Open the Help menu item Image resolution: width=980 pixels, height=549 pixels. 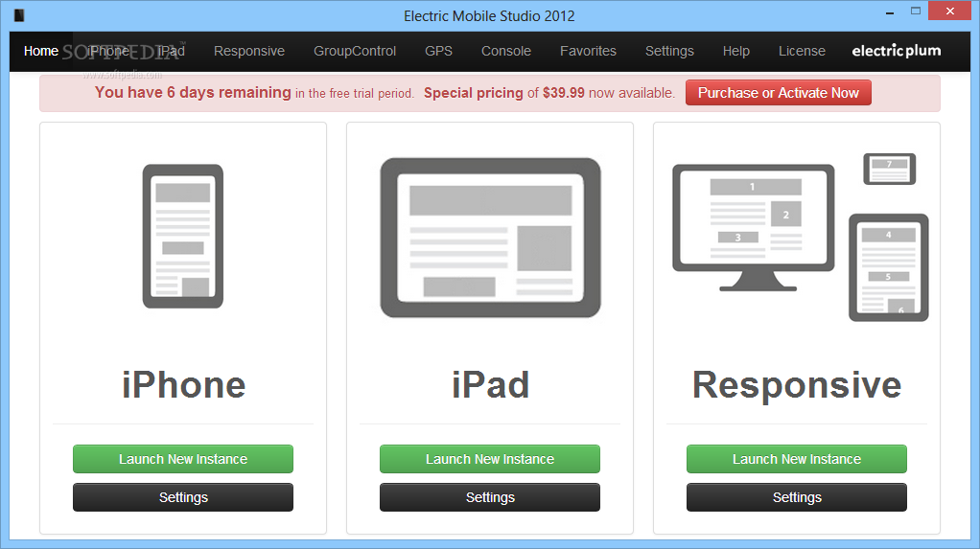(x=735, y=51)
